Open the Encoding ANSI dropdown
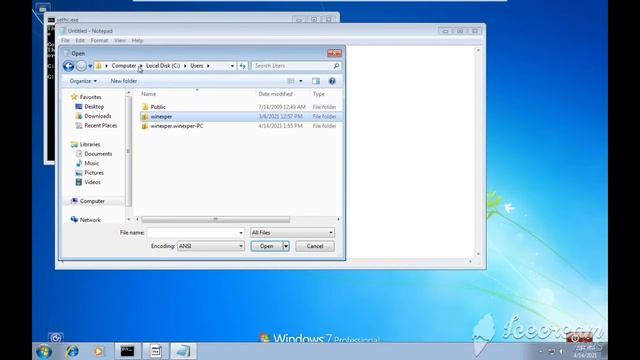Screen dimensions: 640x360 211,246
